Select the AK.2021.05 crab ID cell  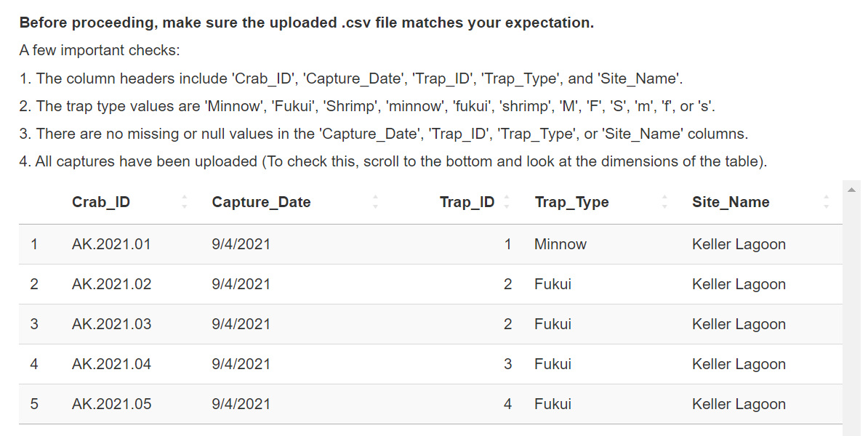coord(111,404)
